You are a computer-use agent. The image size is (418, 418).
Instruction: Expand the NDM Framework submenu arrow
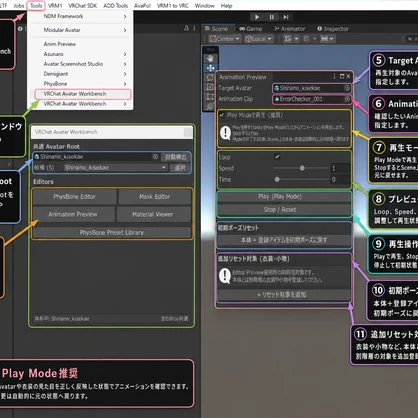[125, 16]
